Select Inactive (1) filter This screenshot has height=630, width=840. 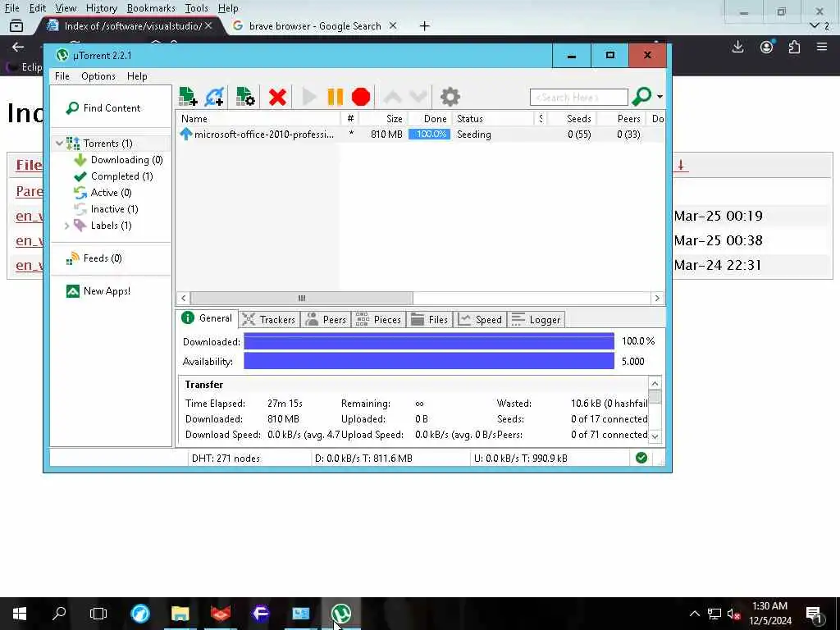[x=106, y=209]
